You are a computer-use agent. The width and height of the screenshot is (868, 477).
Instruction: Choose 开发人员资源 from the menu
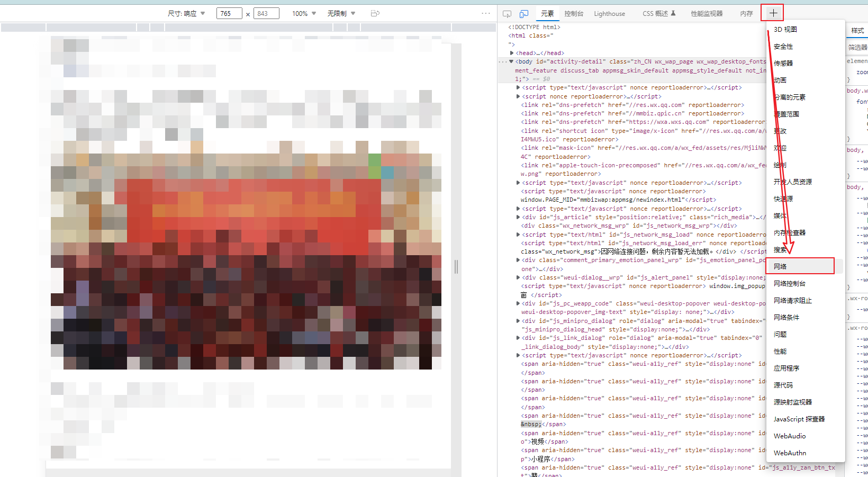pyautogui.click(x=805, y=182)
